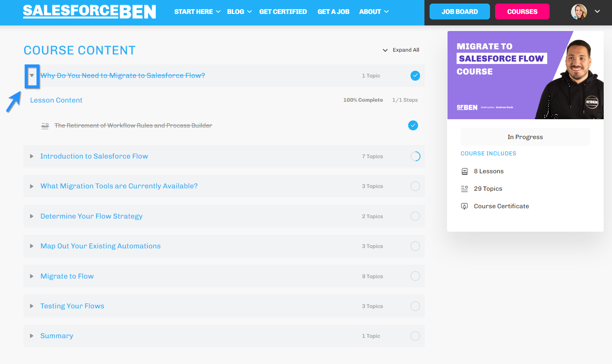Viewport: 612px width, 364px height.
Task: Click the topic icon beside Retirement of Workflow Rules
Action: click(45, 126)
